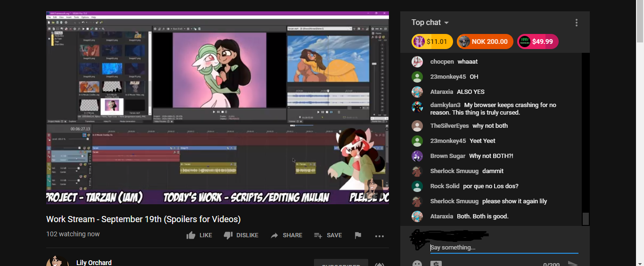Send the chat message with the arrow icon
Image resolution: width=644 pixels, height=266 pixels.
pos(573,264)
